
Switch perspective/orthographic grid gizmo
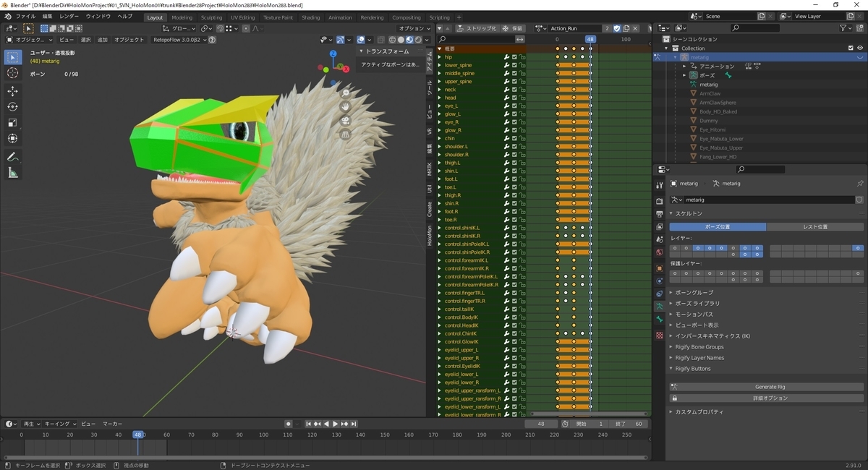(x=346, y=134)
